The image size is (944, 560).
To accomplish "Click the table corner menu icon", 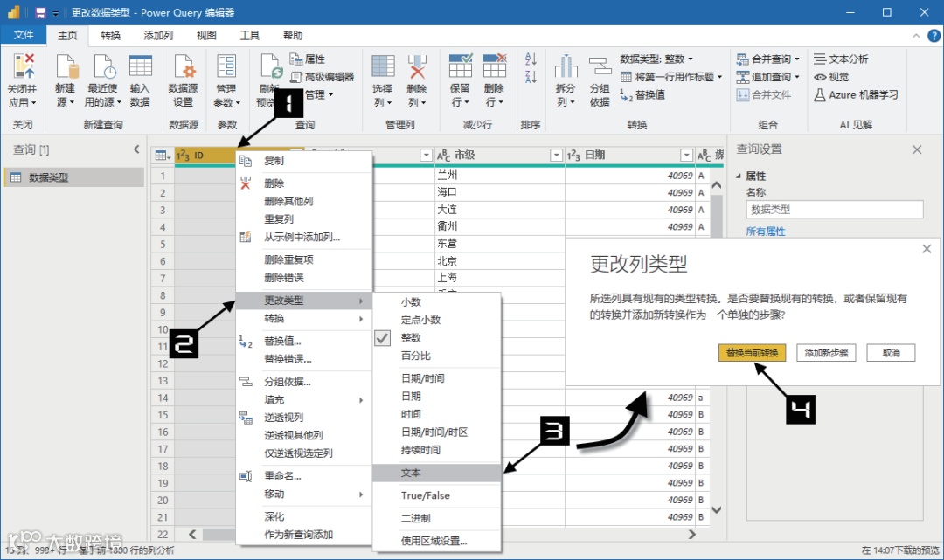I will click(163, 156).
